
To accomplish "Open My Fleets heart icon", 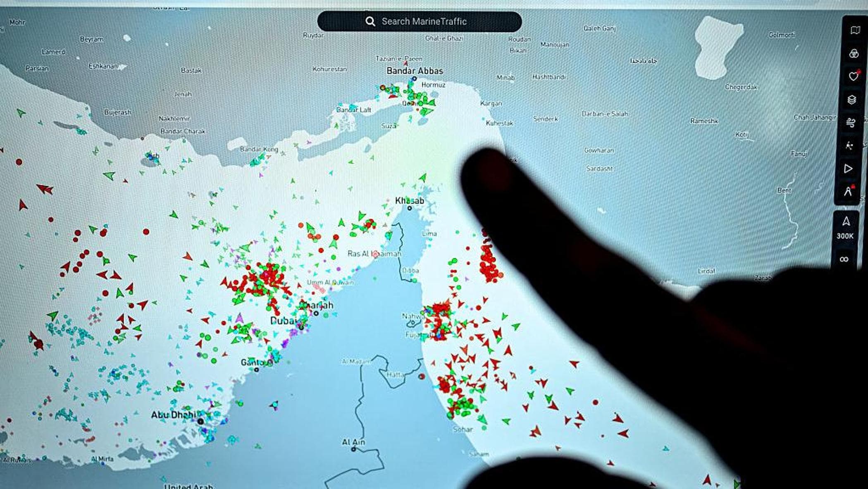I will pos(854,77).
